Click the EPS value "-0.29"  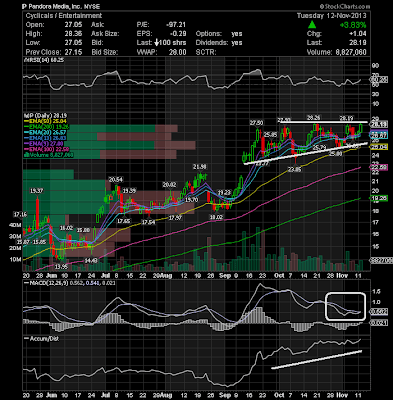pyautogui.click(x=178, y=34)
